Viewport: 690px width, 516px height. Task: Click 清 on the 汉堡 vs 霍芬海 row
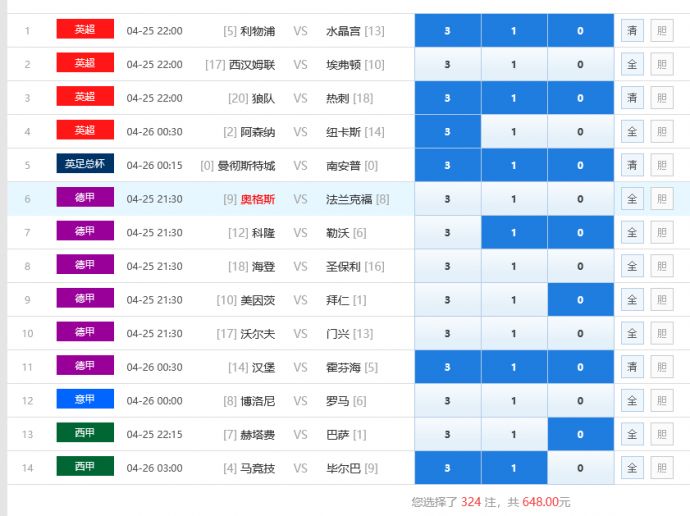632,367
